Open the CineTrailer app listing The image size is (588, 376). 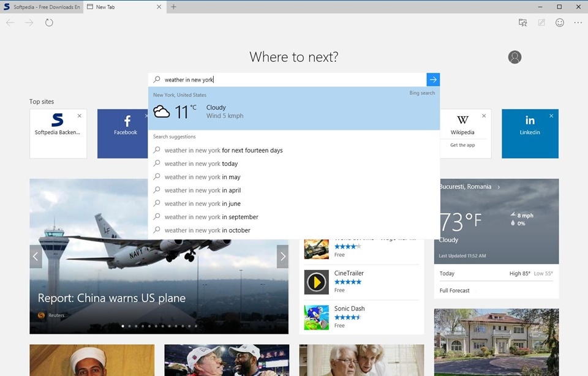[x=350, y=273]
